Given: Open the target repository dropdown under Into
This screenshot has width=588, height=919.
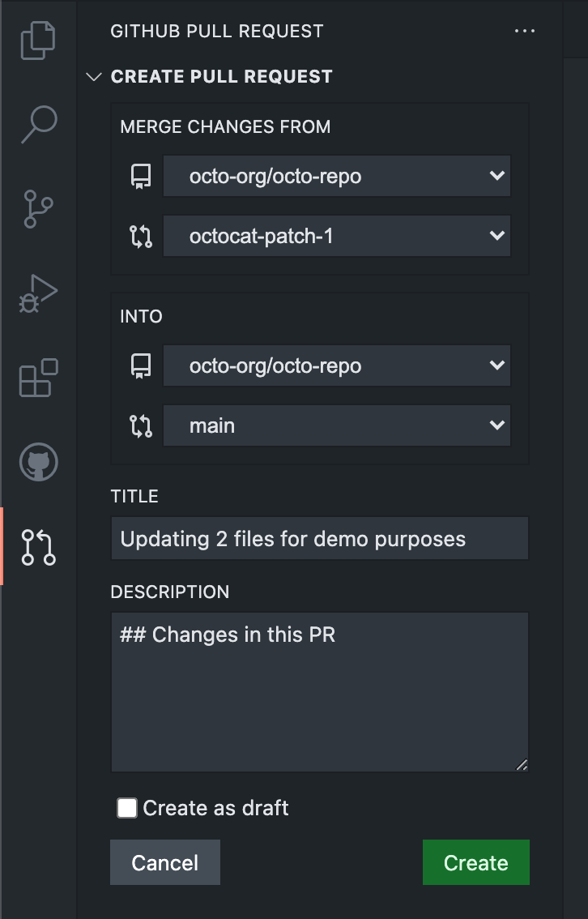Looking at the screenshot, I should 337,365.
